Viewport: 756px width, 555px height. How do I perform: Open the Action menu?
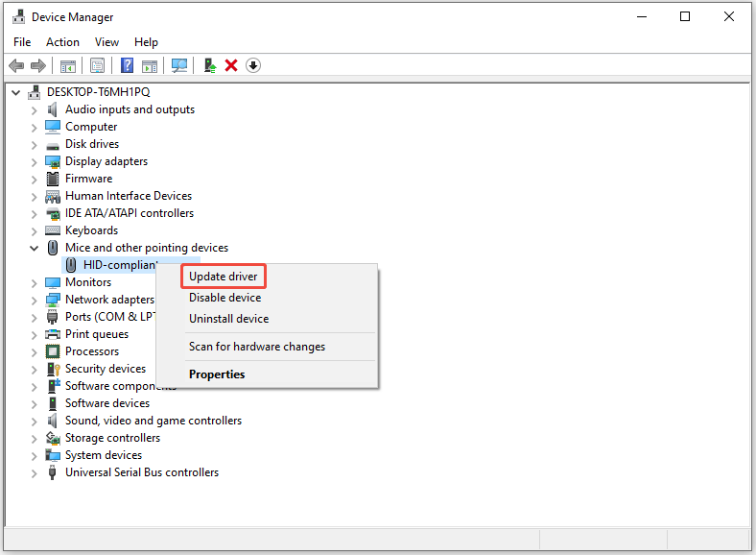[62, 42]
